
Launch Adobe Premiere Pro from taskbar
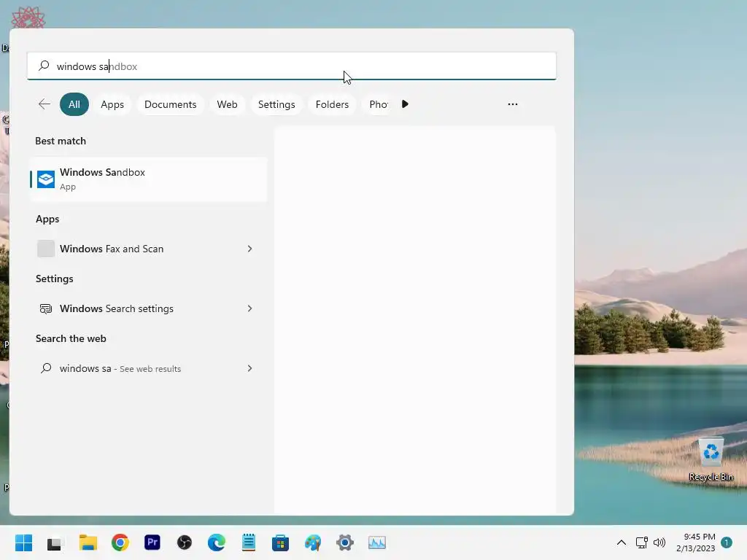(152, 542)
